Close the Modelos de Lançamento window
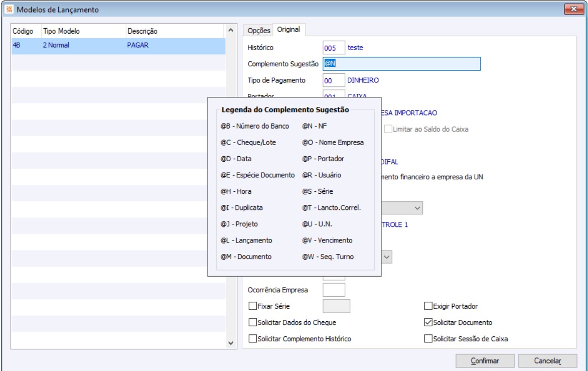Viewport: 588px width, 371px height. [573, 9]
